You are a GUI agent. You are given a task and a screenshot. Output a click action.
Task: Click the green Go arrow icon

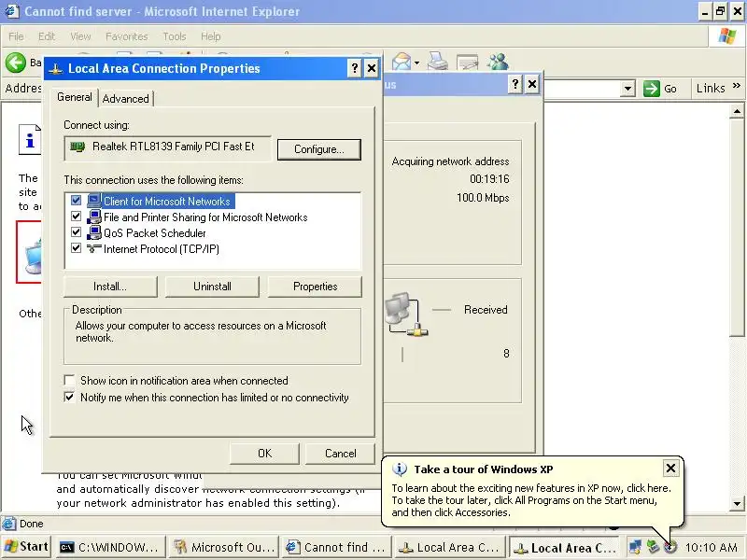pyautogui.click(x=651, y=89)
